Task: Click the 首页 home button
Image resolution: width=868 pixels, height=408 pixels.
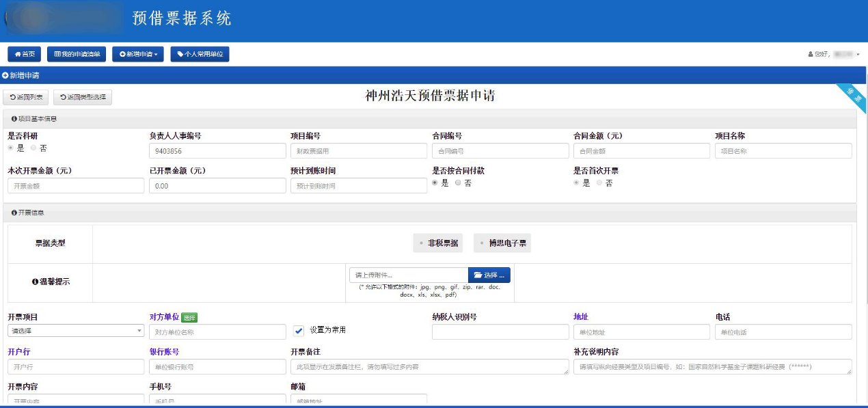Action: (25, 54)
